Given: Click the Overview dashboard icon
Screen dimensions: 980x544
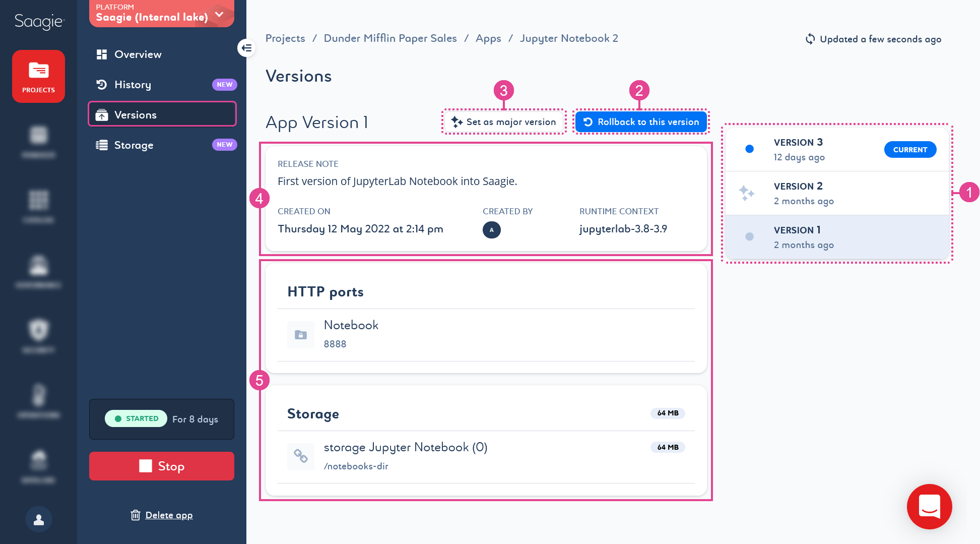Looking at the screenshot, I should tap(102, 54).
